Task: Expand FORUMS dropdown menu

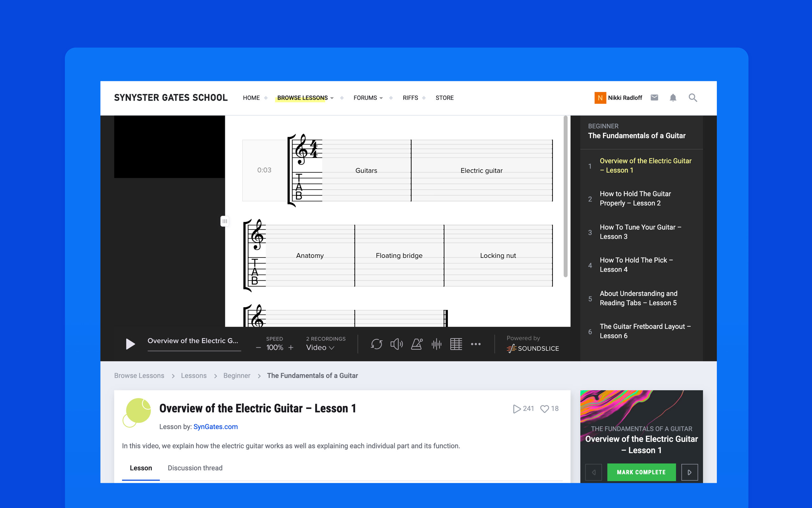Action: (368, 98)
